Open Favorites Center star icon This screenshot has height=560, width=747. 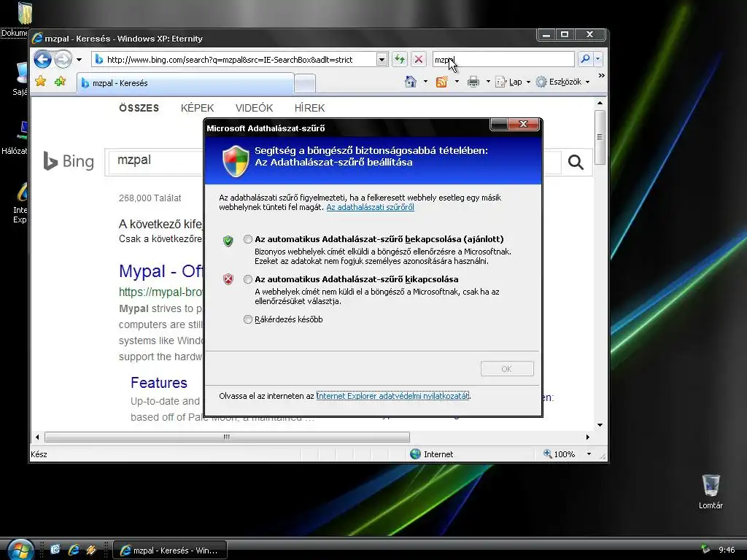[x=41, y=82]
